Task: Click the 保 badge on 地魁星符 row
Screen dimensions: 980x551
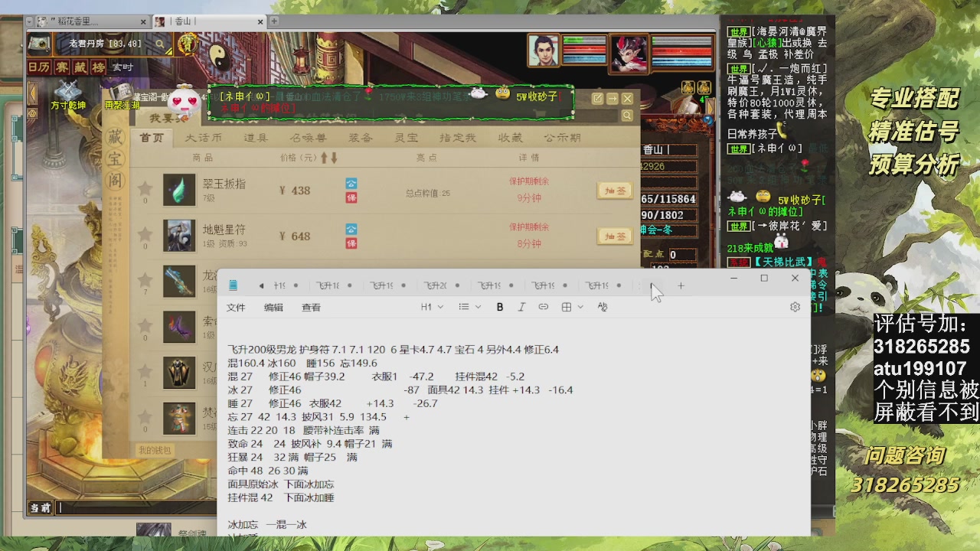Action: pyautogui.click(x=351, y=243)
